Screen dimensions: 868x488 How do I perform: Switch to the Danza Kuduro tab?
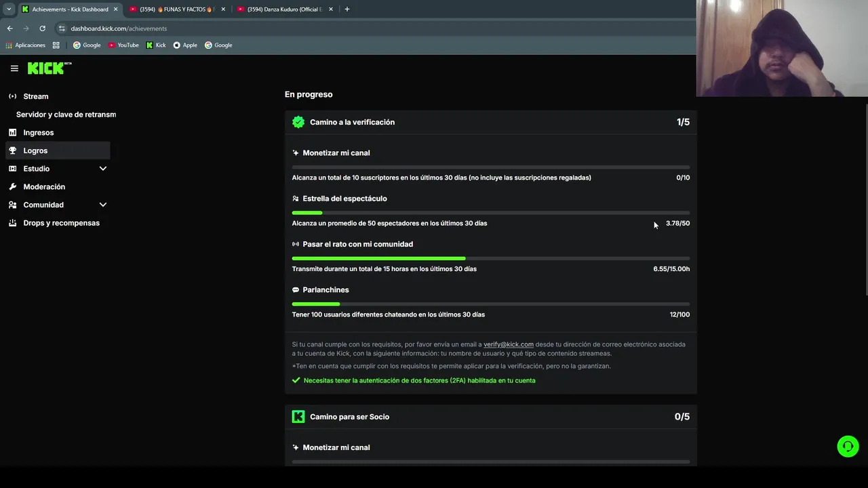[283, 9]
